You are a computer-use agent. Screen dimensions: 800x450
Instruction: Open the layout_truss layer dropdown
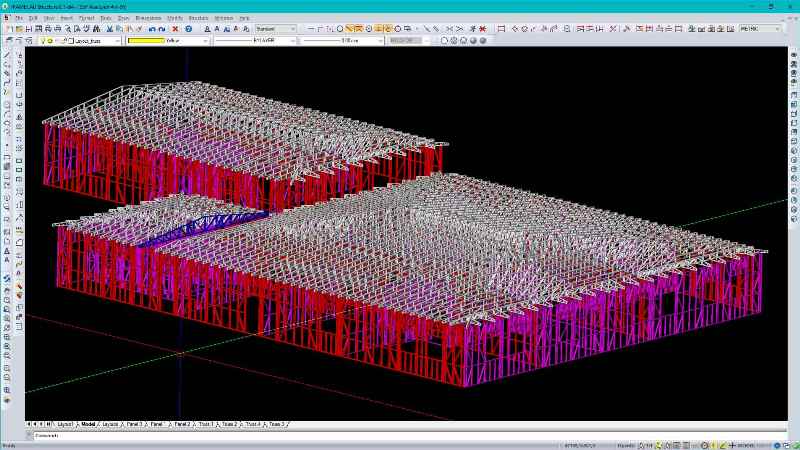click(117, 41)
